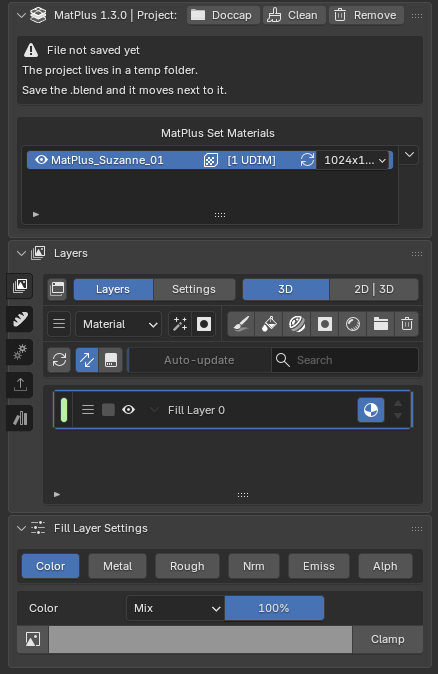
Task: Select the layers sidebar tab icon
Action: click(x=20, y=286)
